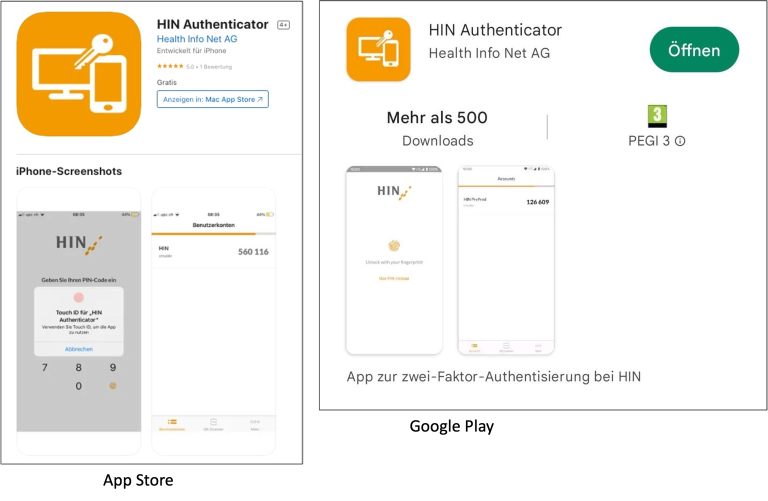The image size is (768, 501).
Task: Click the five-star rating in App Store
Action: pos(170,66)
